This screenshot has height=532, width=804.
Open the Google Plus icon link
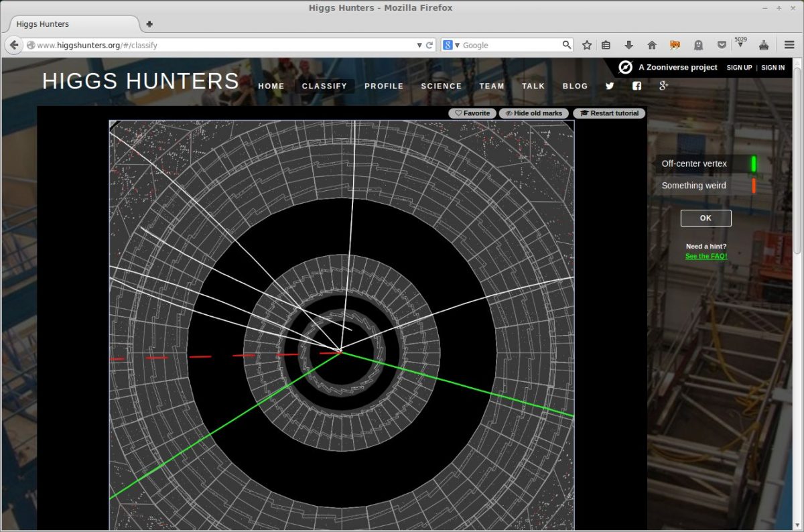pos(664,86)
